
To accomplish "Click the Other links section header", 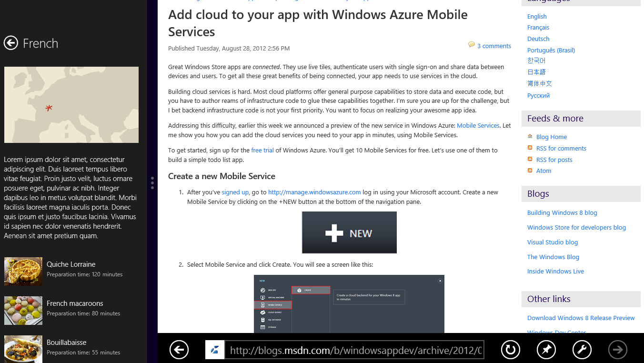I will point(581,299).
